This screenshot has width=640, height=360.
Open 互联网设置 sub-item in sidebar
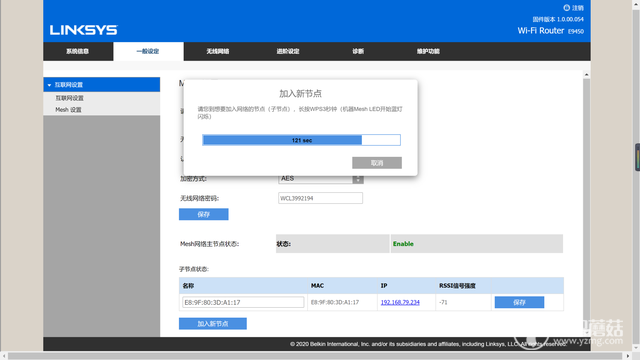tap(69, 98)
